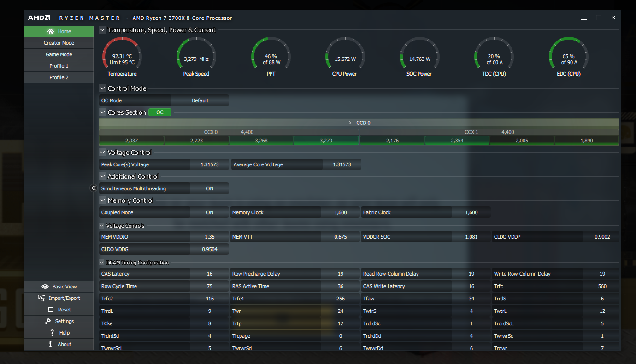The image size is (636, 364).
Task: Click the About info icon
Action: (50, 344)
